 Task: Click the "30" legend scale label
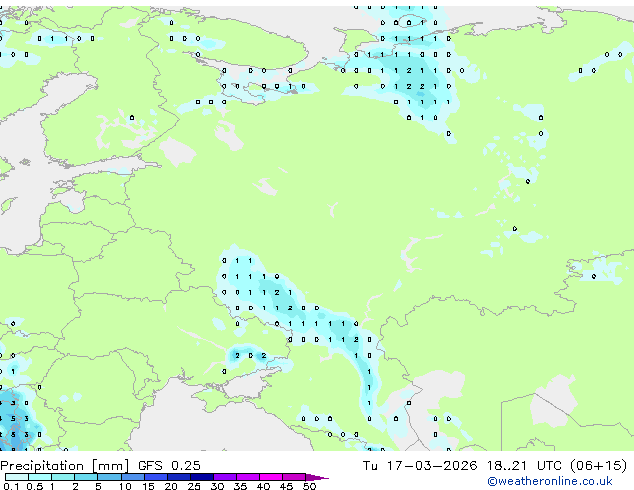coord(217,486)
